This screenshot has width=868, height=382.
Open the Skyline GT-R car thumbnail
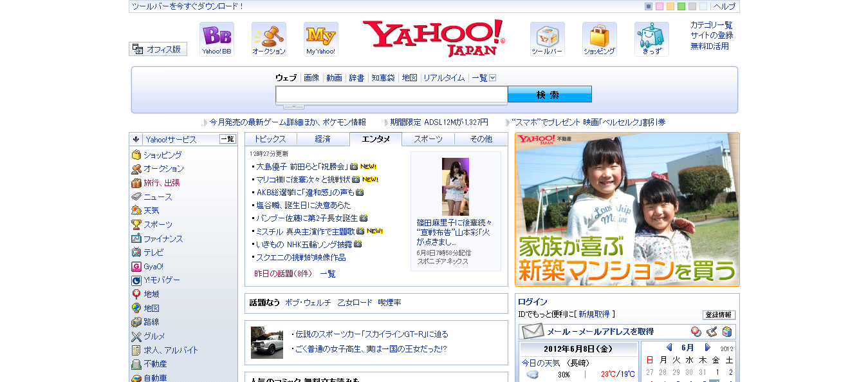(x=267, y=343)
